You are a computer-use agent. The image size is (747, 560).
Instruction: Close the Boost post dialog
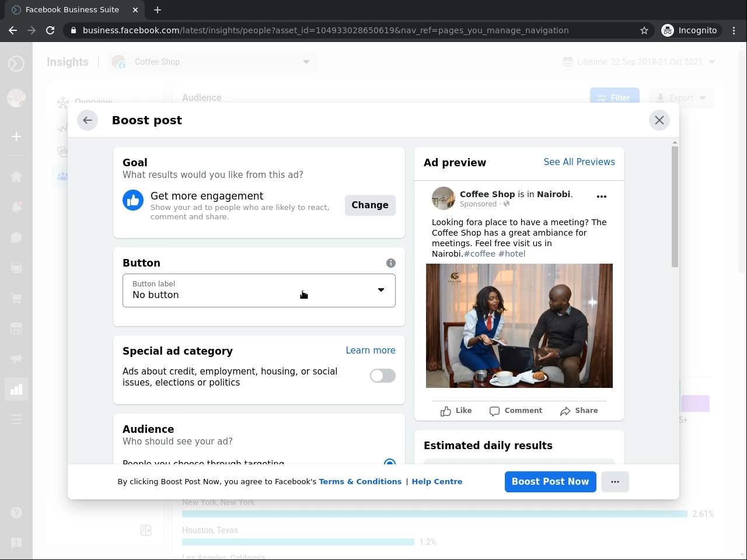(x=659, y=120)
